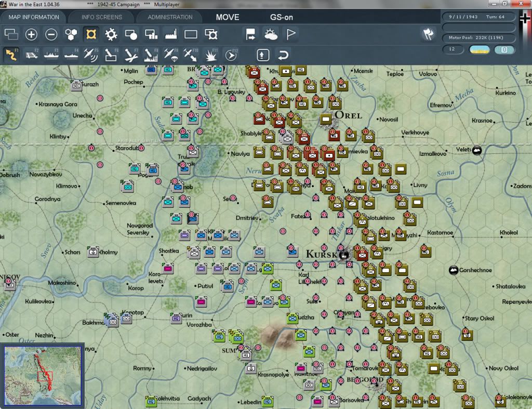Switch to the INFO SCREENS tab
The width and height of the screenshot is (532, 409).
[x=101, y=17]
